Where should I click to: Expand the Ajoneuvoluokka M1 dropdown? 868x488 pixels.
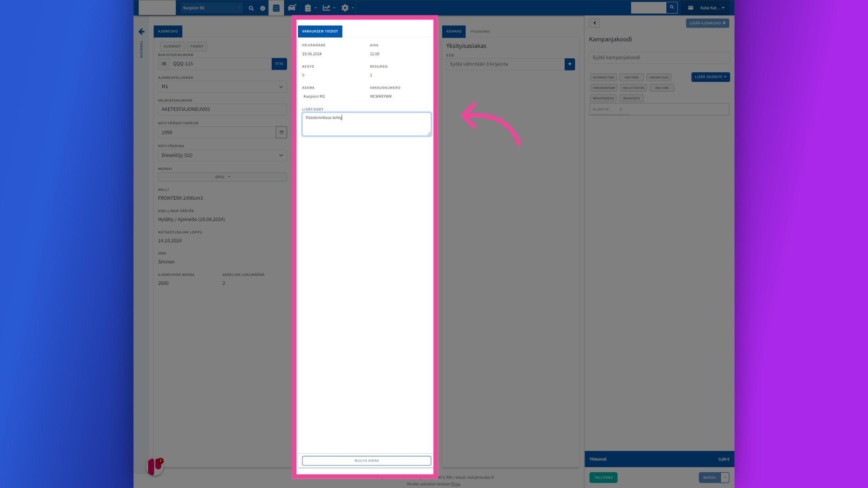coord(222,87)
